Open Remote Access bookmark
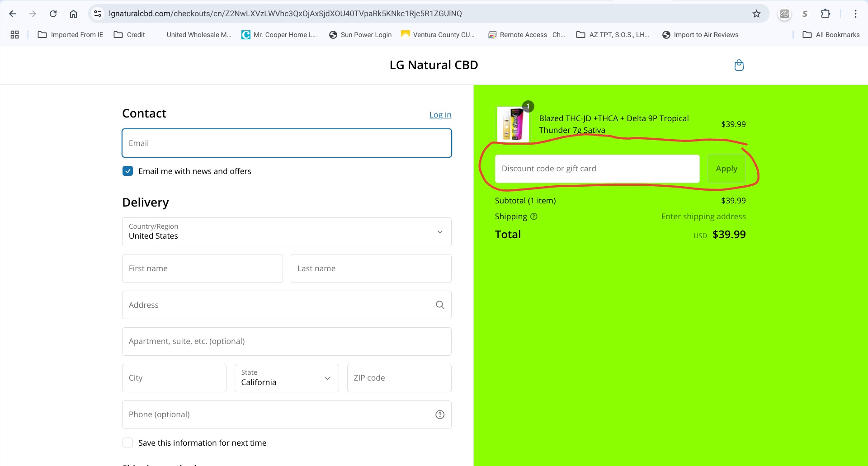868x466 pixels. (526, 35)
